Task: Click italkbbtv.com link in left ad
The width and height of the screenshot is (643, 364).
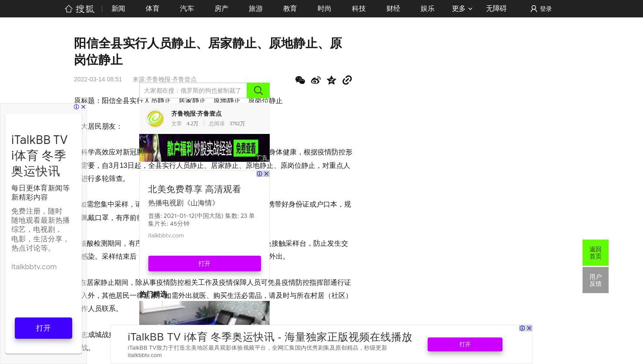Action: tap(34, 267)
